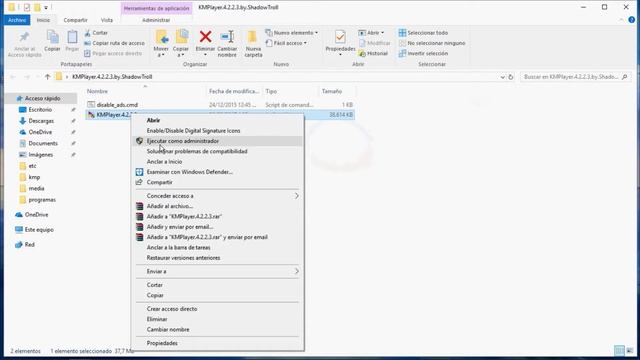The height and width of the screenshot is (360, 640).
Task: Open Imágenes in sidebar
Action: 40,155
